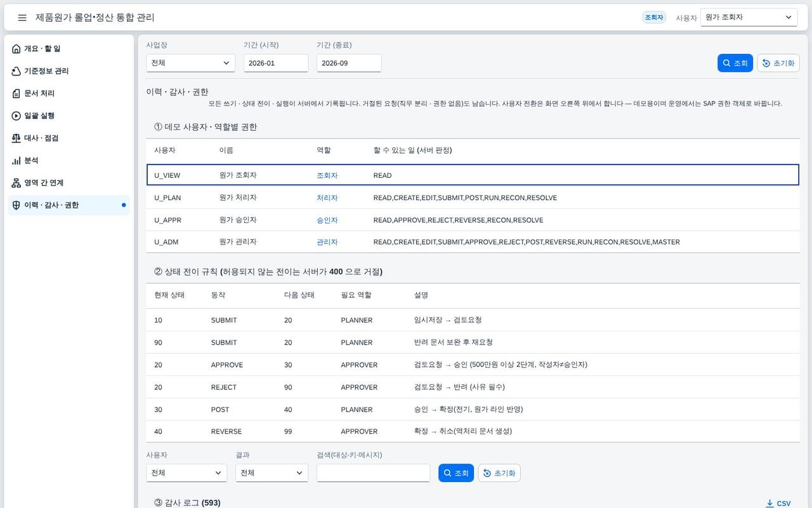Click the 기간 (시작) input field

click(276, 63)
